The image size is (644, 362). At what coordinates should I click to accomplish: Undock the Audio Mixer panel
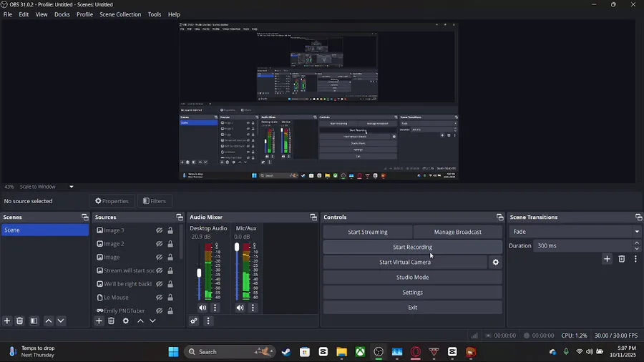(313, 217)
